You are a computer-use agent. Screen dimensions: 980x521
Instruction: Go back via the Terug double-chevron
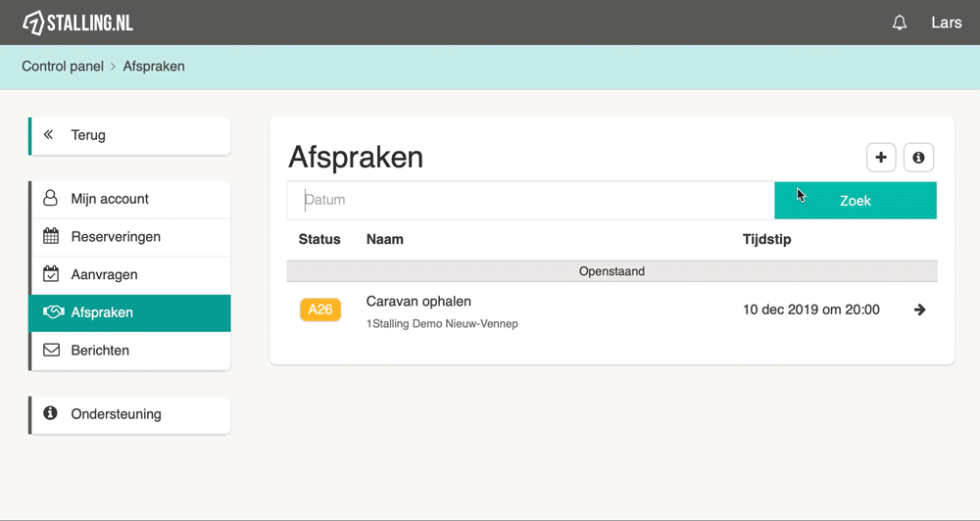pyautogui.click(x=48, y=135)
